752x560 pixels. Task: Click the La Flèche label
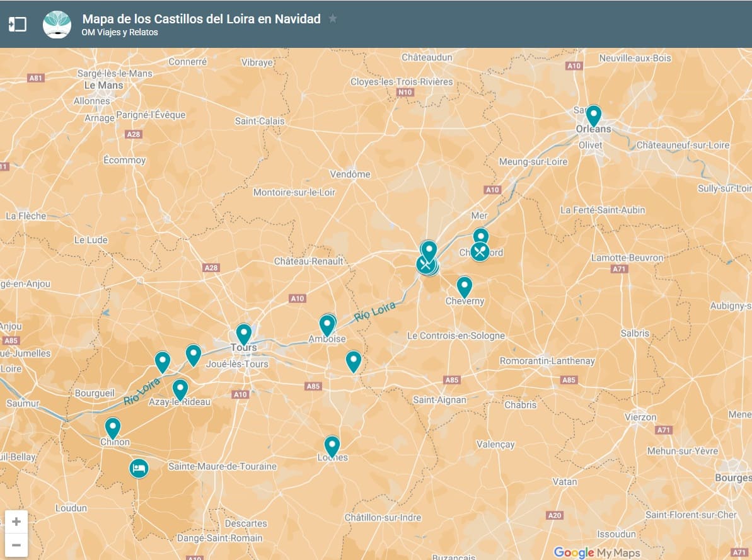click(x=26, y=216)
